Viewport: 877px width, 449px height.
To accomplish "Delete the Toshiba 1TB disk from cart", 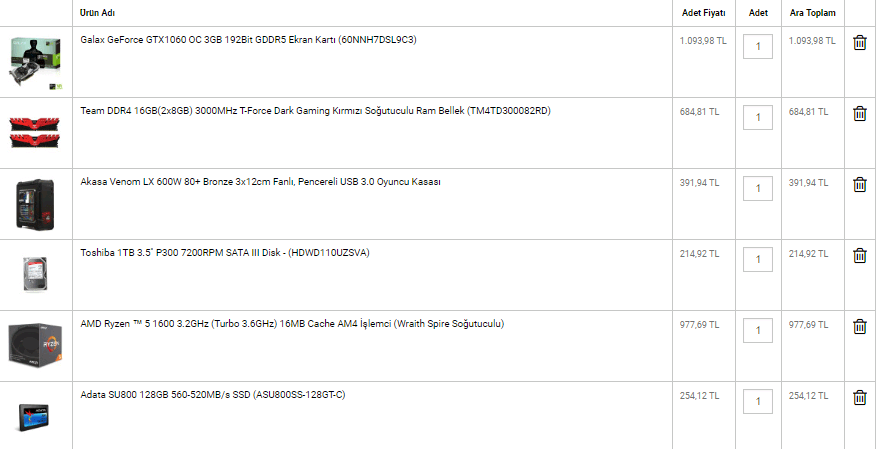I will click(860, 256).
